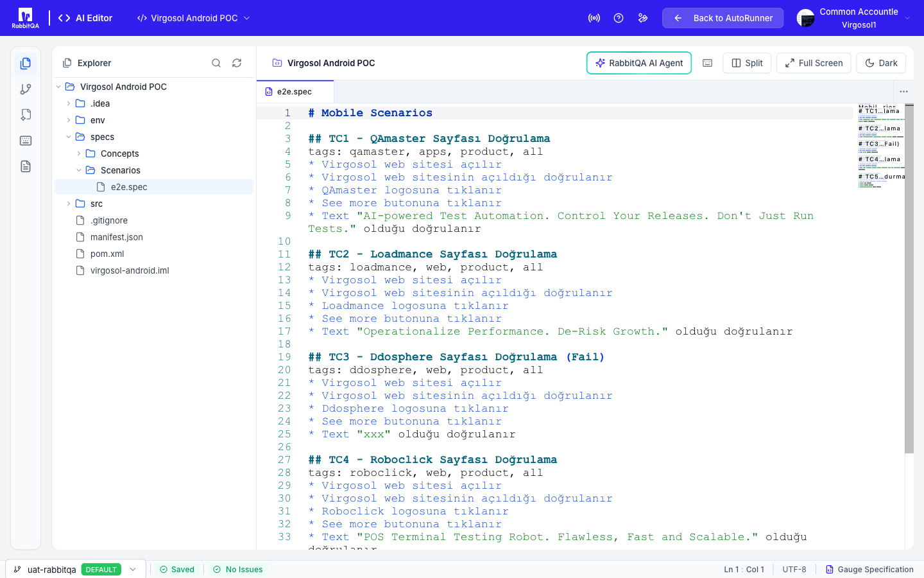Expand the src folder
Screen dimensions: 924x578
tap(69, 204)
